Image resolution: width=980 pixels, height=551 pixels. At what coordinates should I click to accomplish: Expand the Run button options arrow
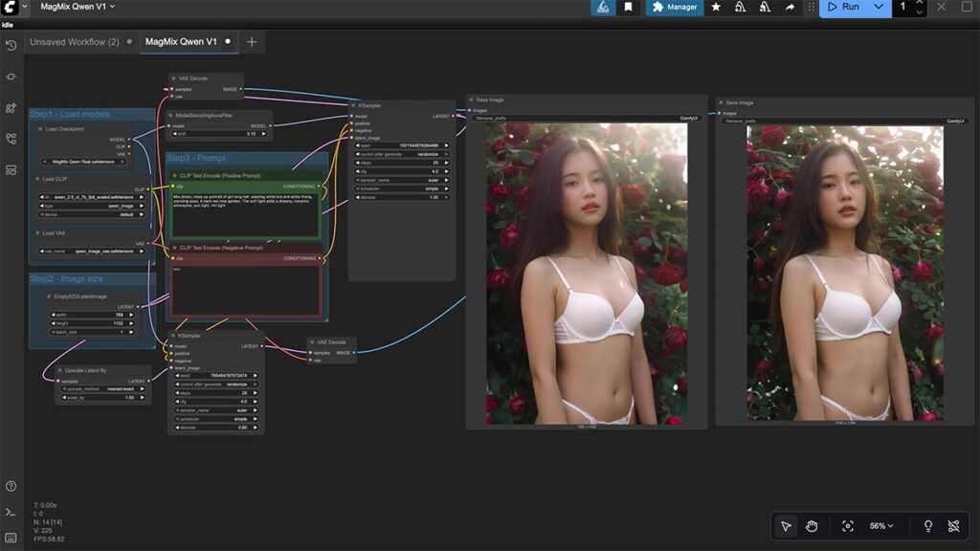pos(878,7)
